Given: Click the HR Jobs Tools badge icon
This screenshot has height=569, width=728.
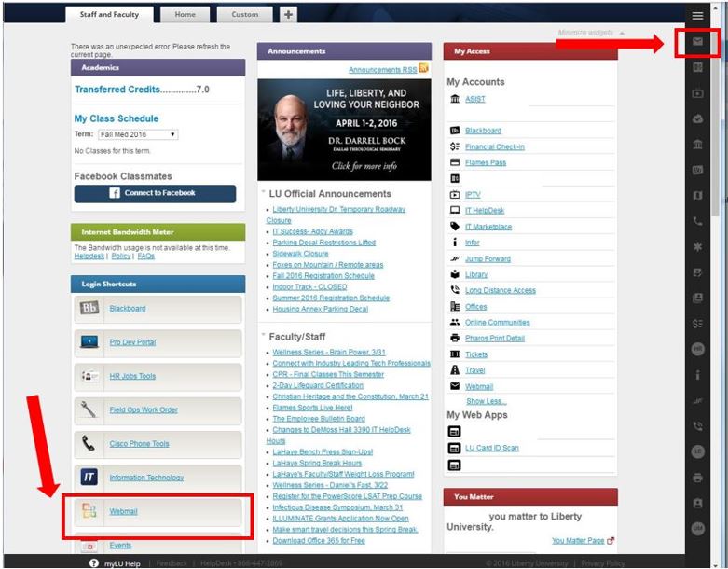Looking at the screenshot, I should [x=89, y=375].
